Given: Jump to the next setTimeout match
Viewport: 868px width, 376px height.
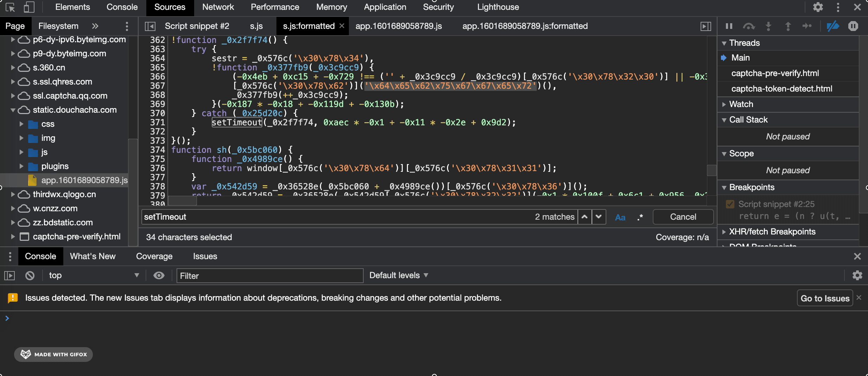Looking at the screenshot, I should (x=599, y=217).
